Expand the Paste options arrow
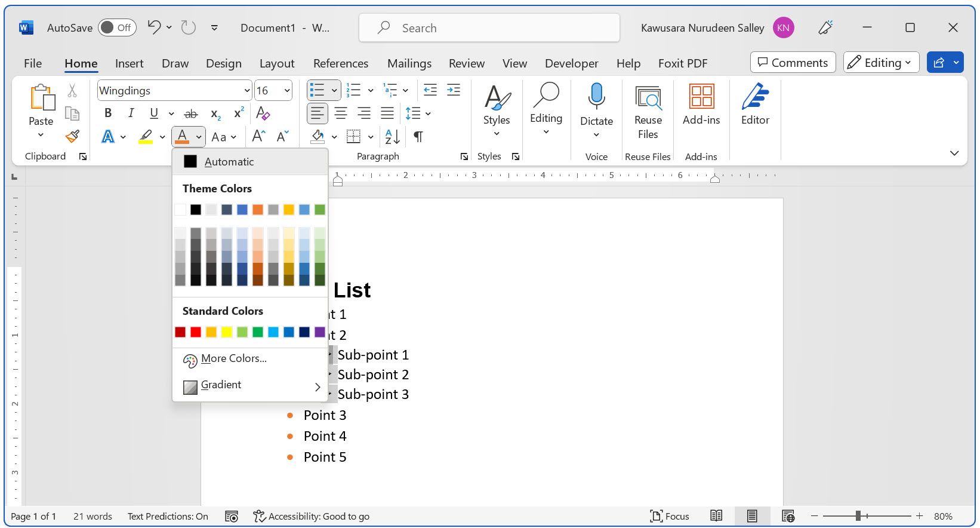 pyautogui.click(x=41, y=135)
